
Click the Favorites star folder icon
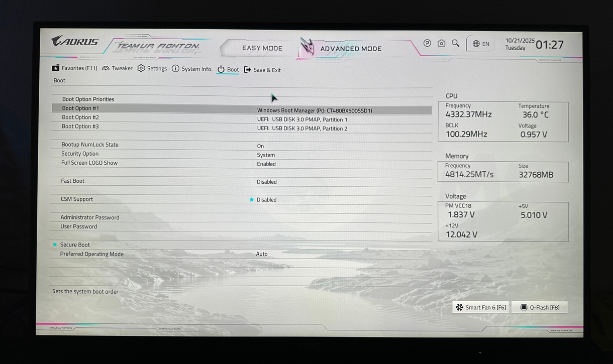55,68
